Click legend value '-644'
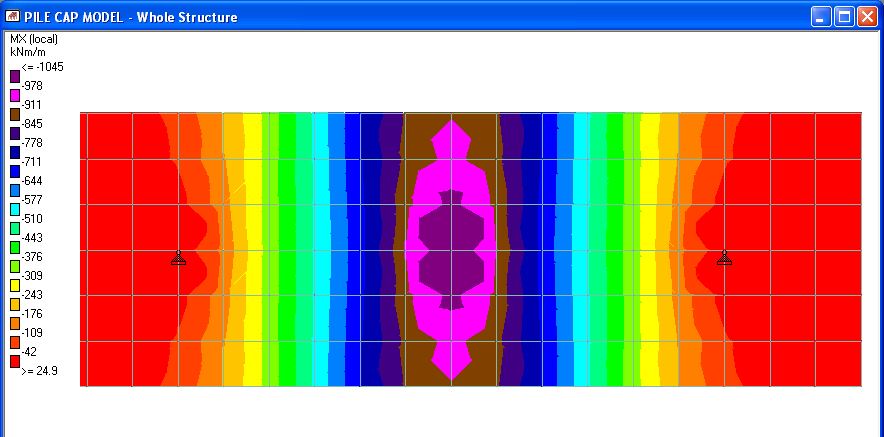The width and height of the screenshot is (884, 437). pyautogui.click(x=32, y=181)
